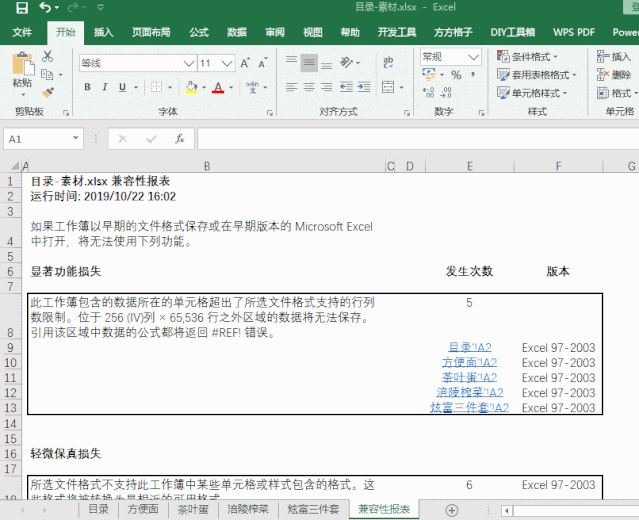Toggle Middle Align
Screen dimensions: 639x520
coord(309,62)
